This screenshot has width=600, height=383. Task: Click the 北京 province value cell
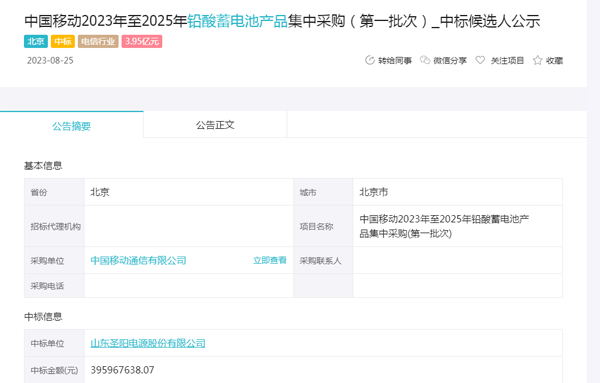[x=189, y=192]
